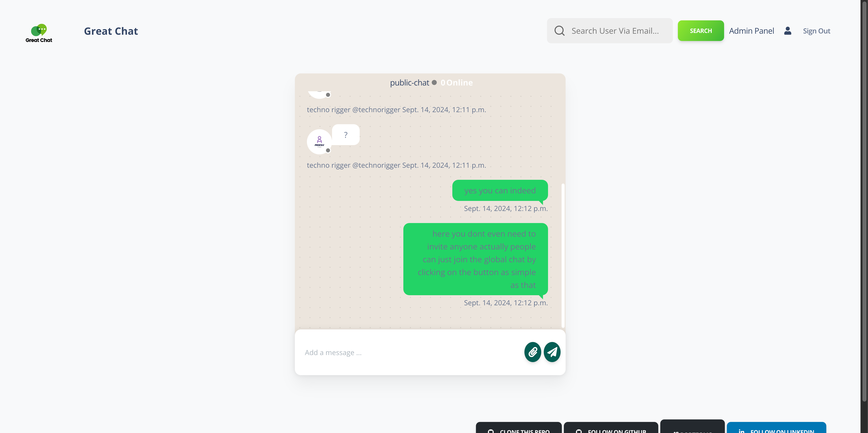
Task: Click the partially hidden avatar at chat top
Action: [x=319, y=95]
